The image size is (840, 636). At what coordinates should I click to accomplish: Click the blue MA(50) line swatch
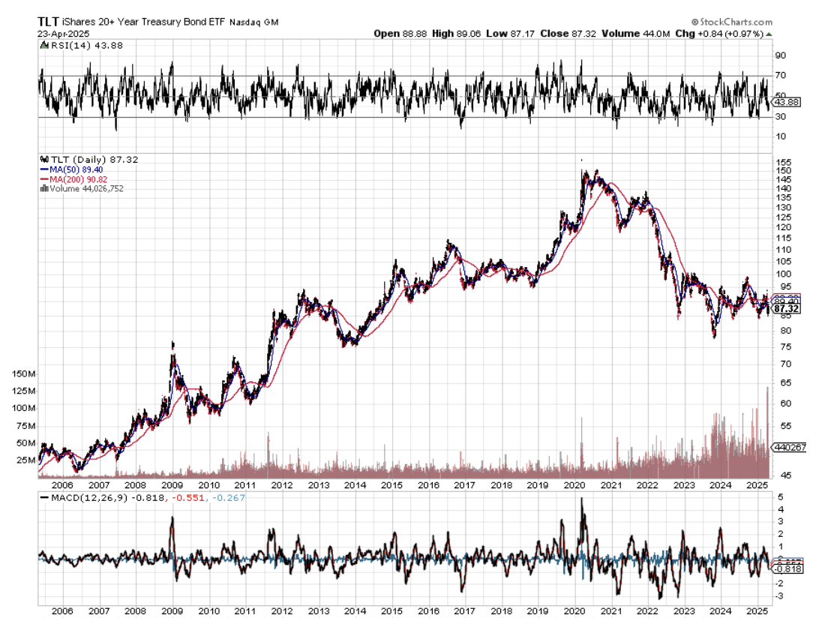[x=44, y=169]
